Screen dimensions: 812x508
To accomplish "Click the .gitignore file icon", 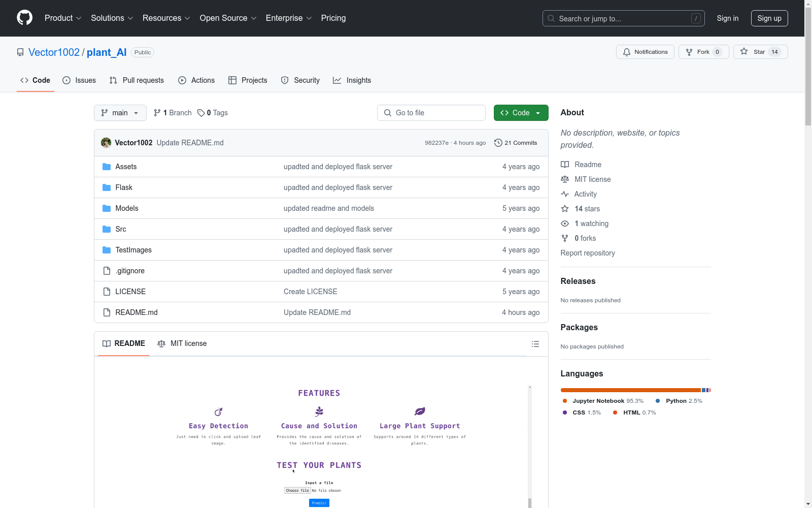I will pos(107,271).
